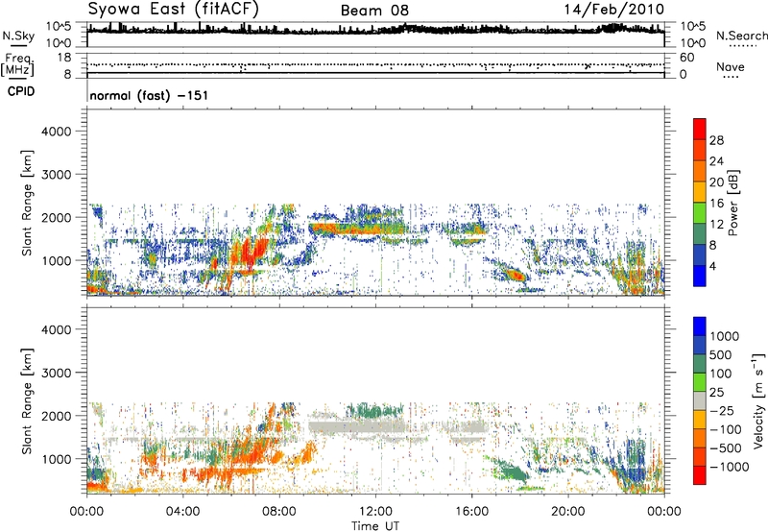
Task: Click the '-1000' tick on Velocity colorbar
Action: click(730, 467)
